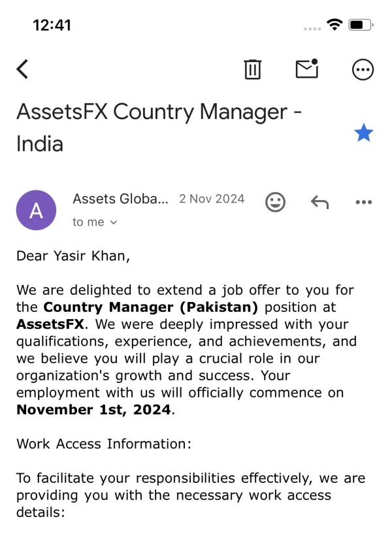This screenshot has height=534, width=392.
Task: Tap the battery indicator in the status bar
Action: [361, 25]
